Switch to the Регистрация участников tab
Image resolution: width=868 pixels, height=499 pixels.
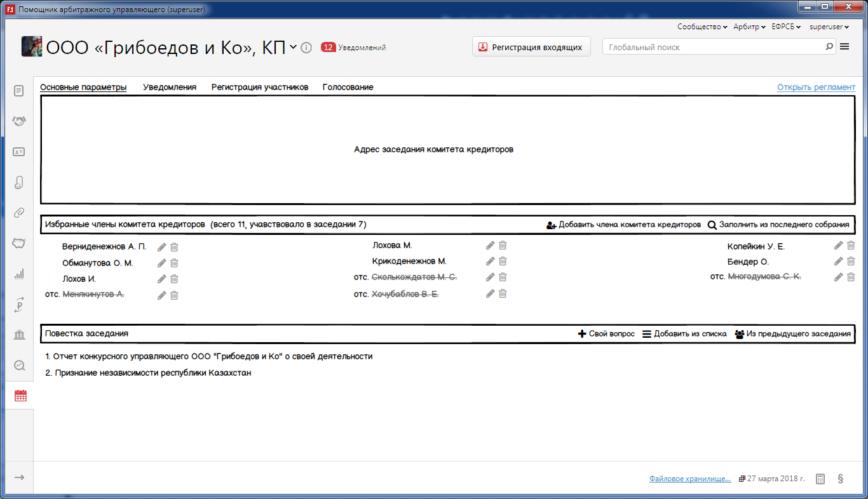260,87
